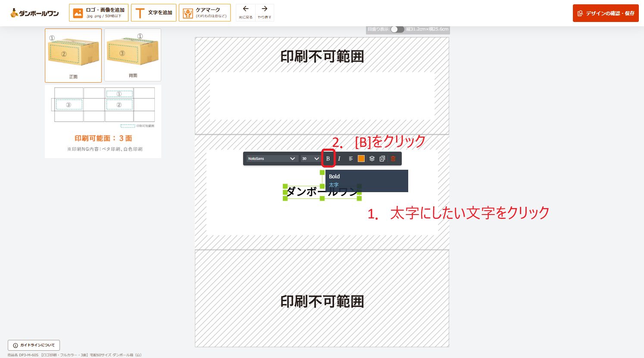Image resolution: width=644 pixels, height=358 pixels.
Task: Click the lower 印刷不可範囲 label
Action: tap(322, 301)
